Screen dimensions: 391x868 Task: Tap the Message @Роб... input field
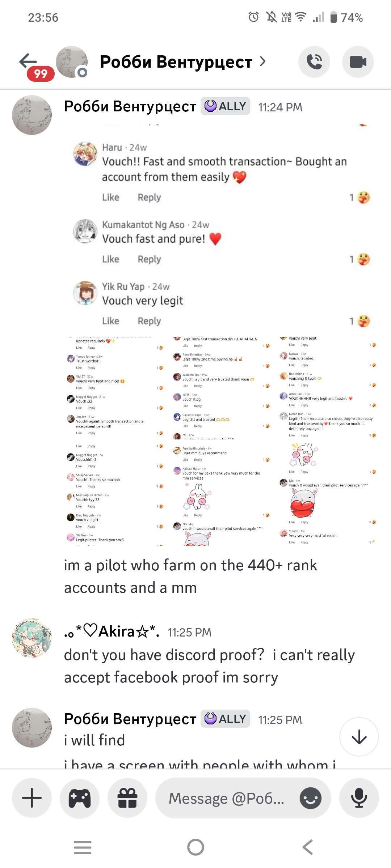click(227, 798)
